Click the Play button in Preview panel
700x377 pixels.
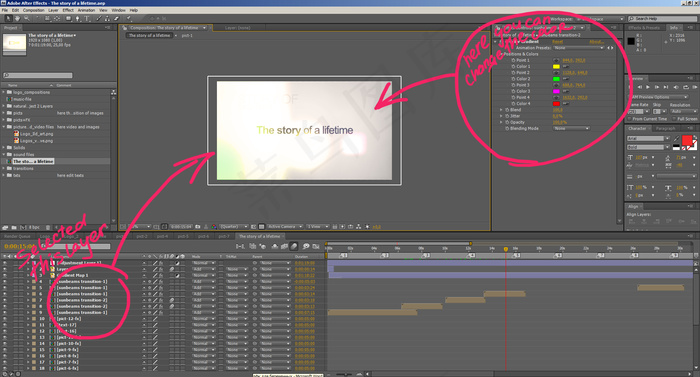click(x=648, y=87)
